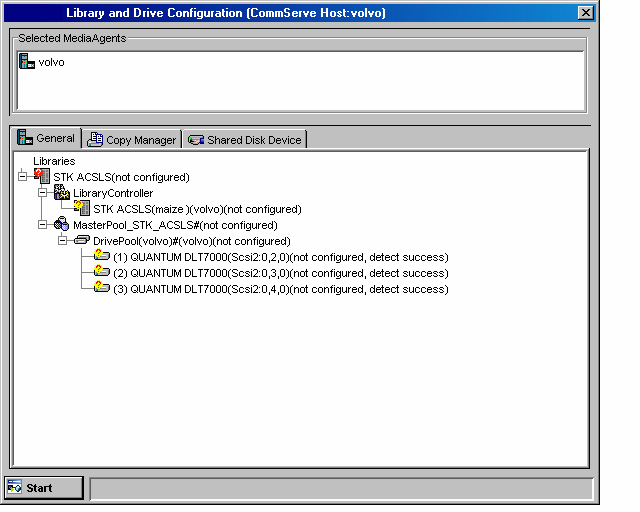Click drive (3) QUANTUM DLT7000 icon
640x512 pixels.
click(x=102, y=287)
